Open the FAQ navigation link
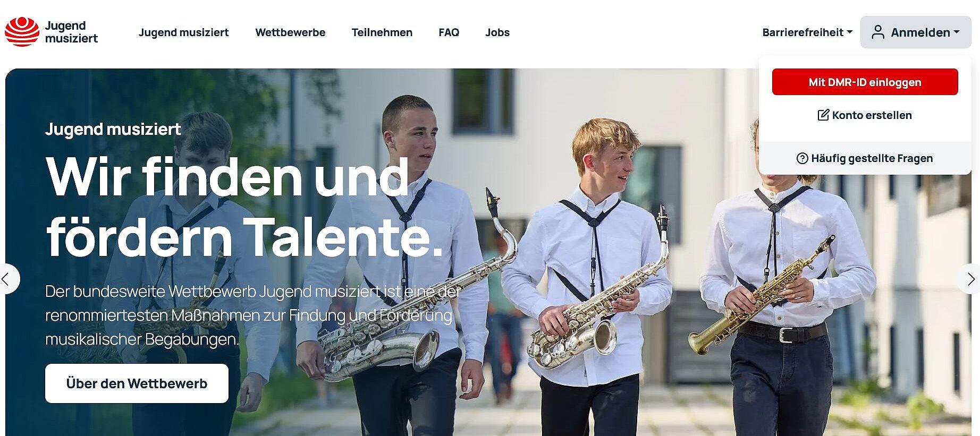 449,32
